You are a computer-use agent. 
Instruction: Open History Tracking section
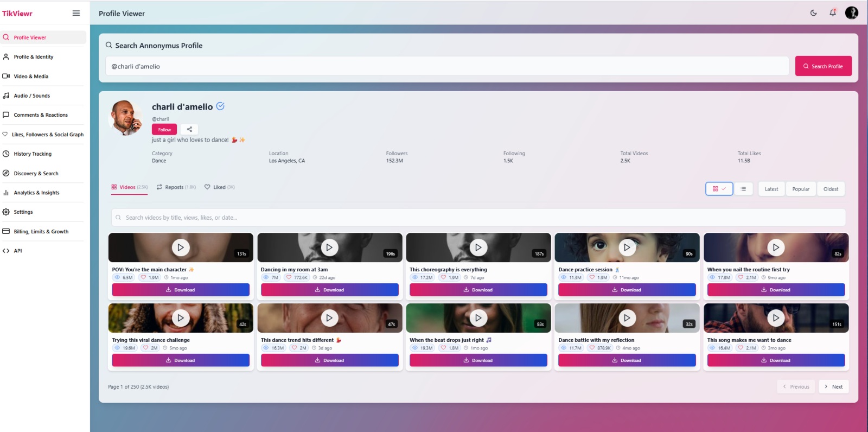coord(43,154)
